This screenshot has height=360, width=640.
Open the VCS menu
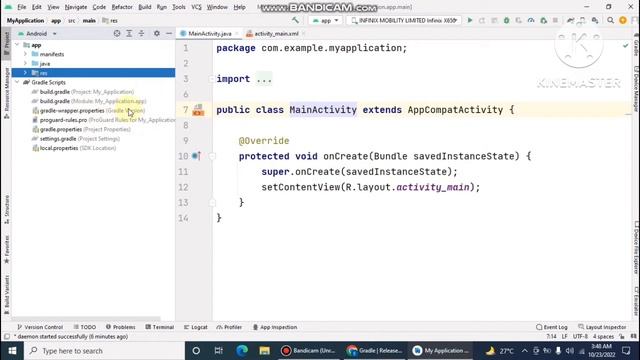click(196, 7)
